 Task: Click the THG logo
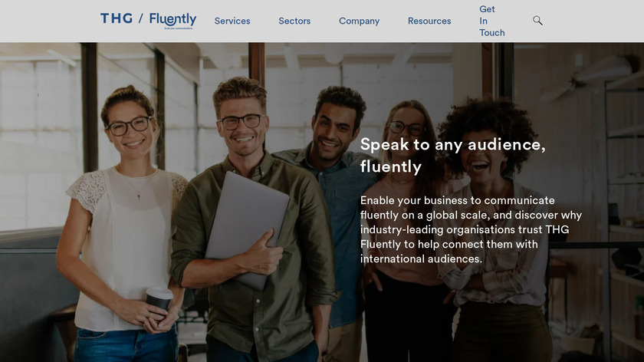[117, 18]
